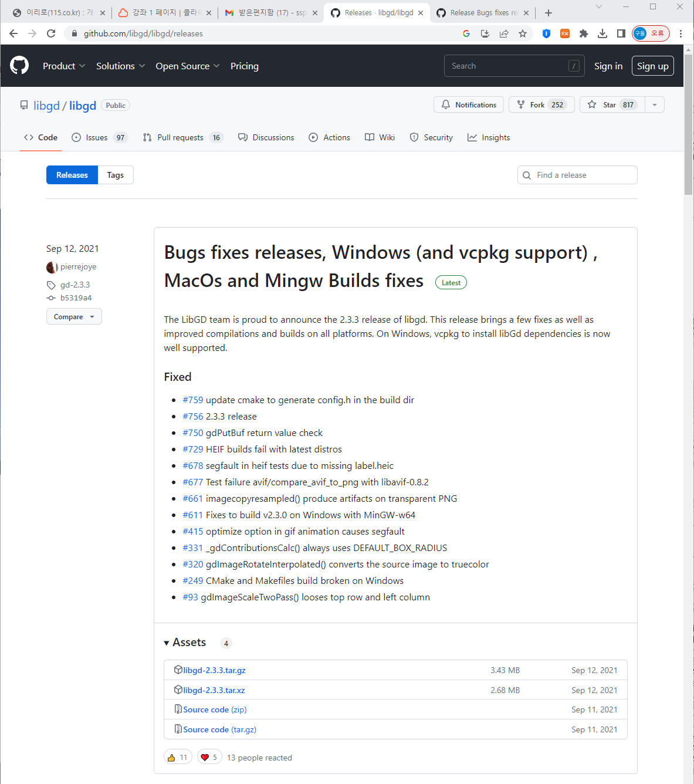Open the Security tab
Screen dimensions: 694x784
[x=431, y=137]
